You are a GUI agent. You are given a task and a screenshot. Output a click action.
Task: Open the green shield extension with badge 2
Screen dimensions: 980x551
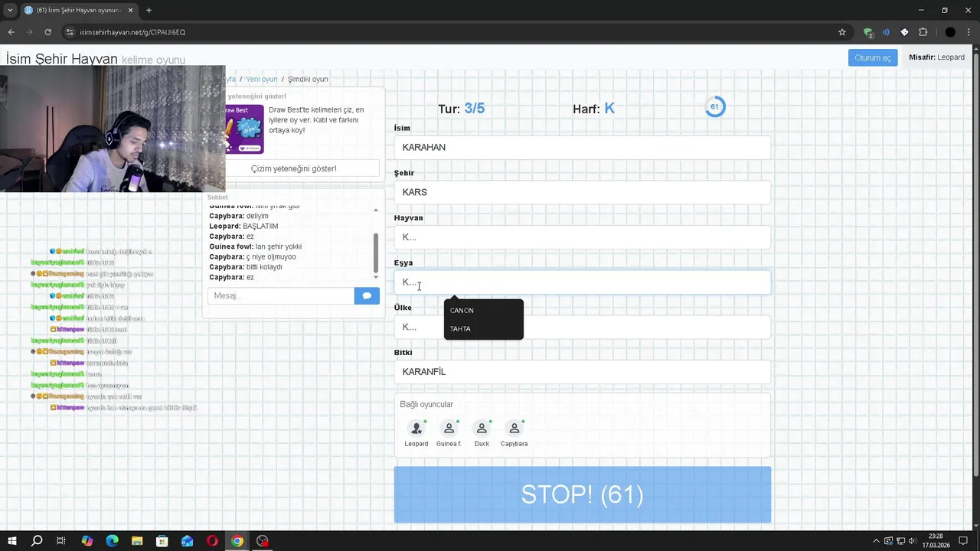(x=868, y=32)
